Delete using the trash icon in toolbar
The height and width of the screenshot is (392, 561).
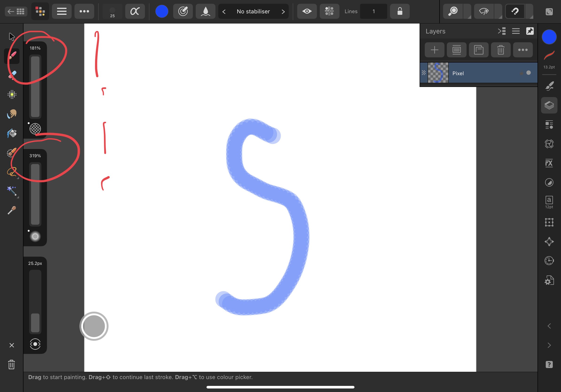(x=12, y=364)
